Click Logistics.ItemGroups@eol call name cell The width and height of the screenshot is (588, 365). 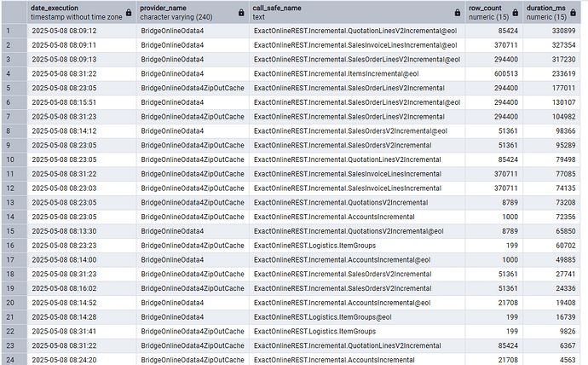(357, 317)
